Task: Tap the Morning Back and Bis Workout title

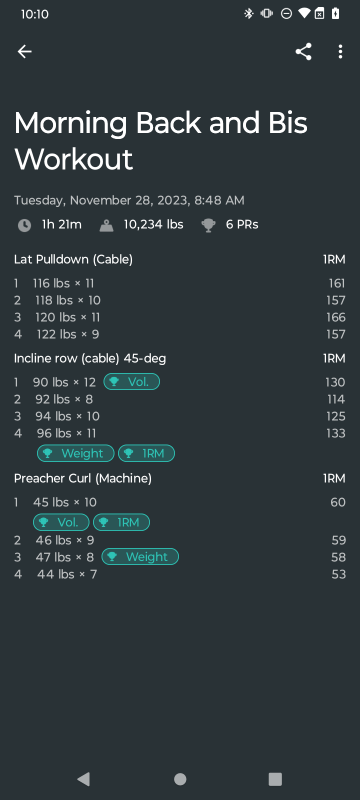Action: coord(161,141)
